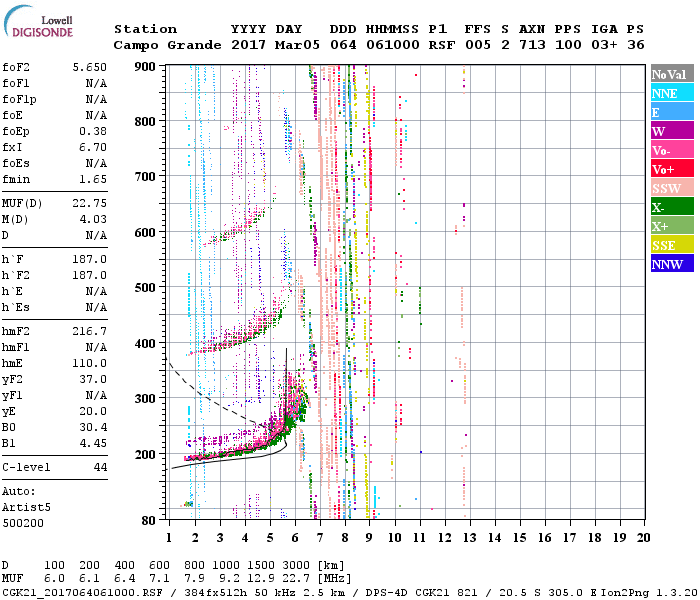Select the NNW blue legend swatch
The width and height of the screenshot is (700, 600).
[672, 264]
